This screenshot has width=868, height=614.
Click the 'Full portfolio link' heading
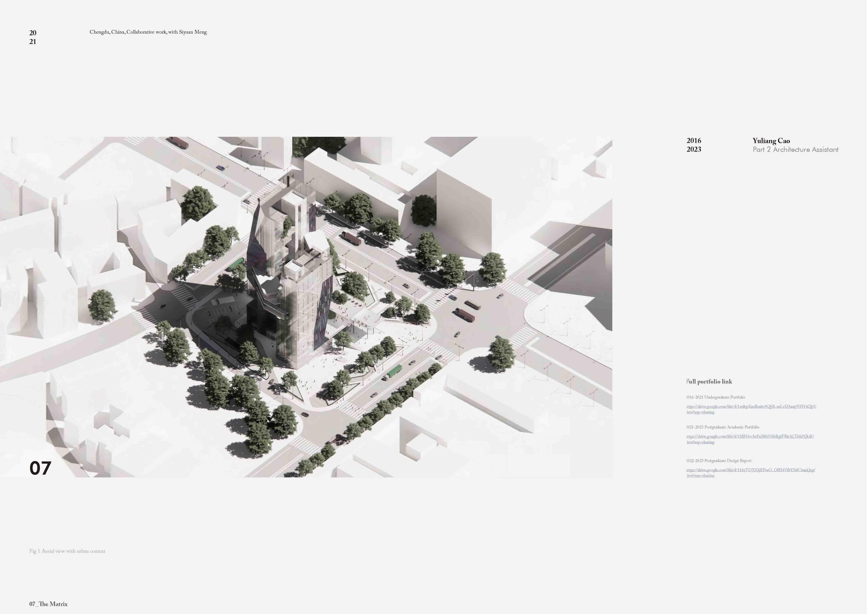coord(710,382)
